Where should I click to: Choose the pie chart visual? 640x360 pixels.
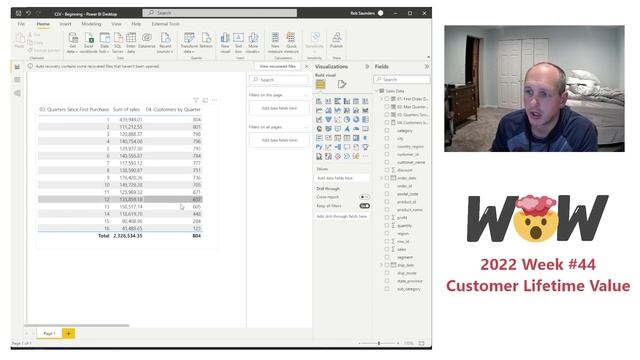coord(347,120)
